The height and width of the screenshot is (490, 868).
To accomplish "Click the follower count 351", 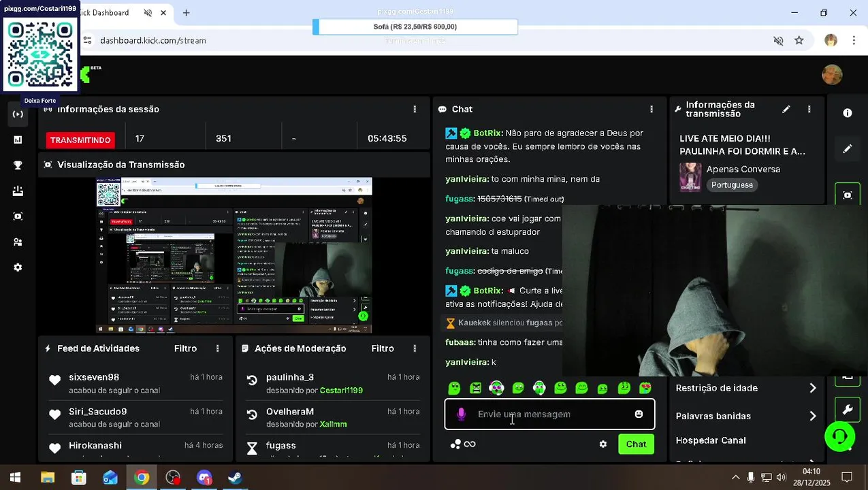I will pyautogui.click(x=223, y=138).
